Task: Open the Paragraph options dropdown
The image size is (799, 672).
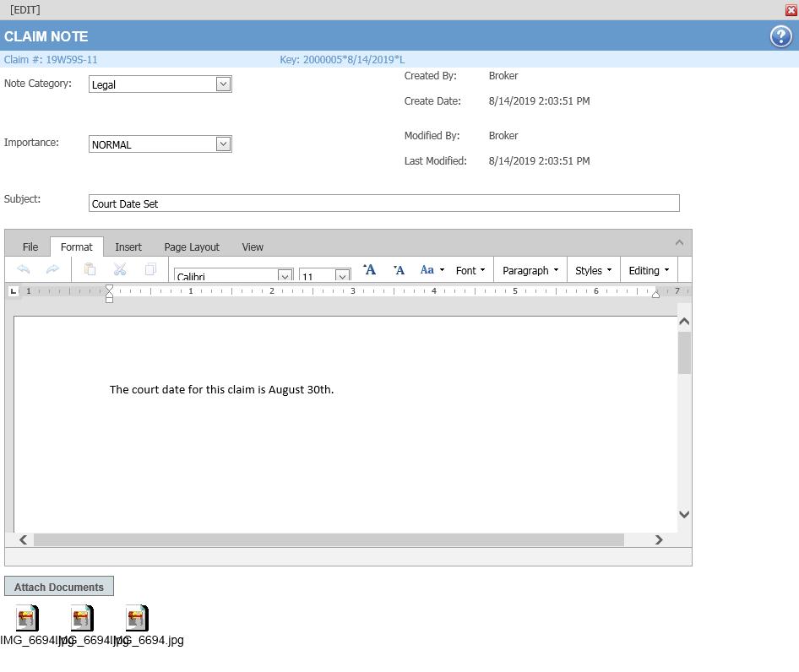Action: [530, 270]
